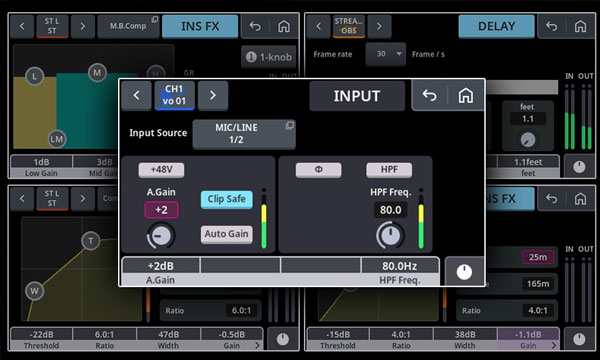This screenshot has width=600, height=360.
Task: Select the +2dB A.Gain bottom cell
Action: click(x=161, y=271)
